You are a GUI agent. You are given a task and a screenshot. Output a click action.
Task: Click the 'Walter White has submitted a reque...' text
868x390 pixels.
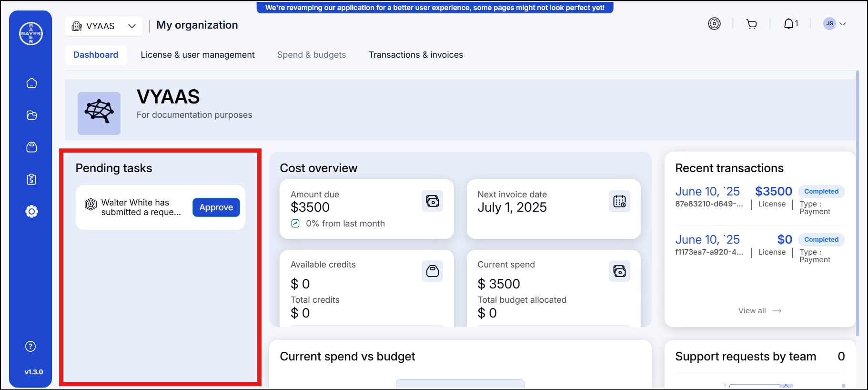(141, 207)
